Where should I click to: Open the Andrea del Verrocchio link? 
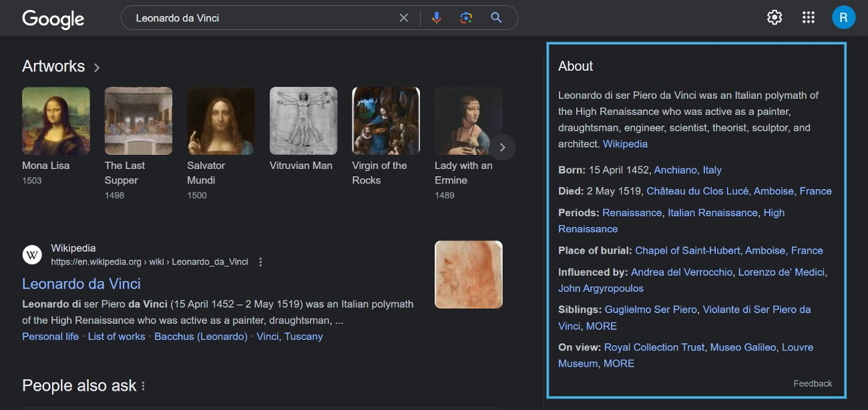click(x=682, y=272)
